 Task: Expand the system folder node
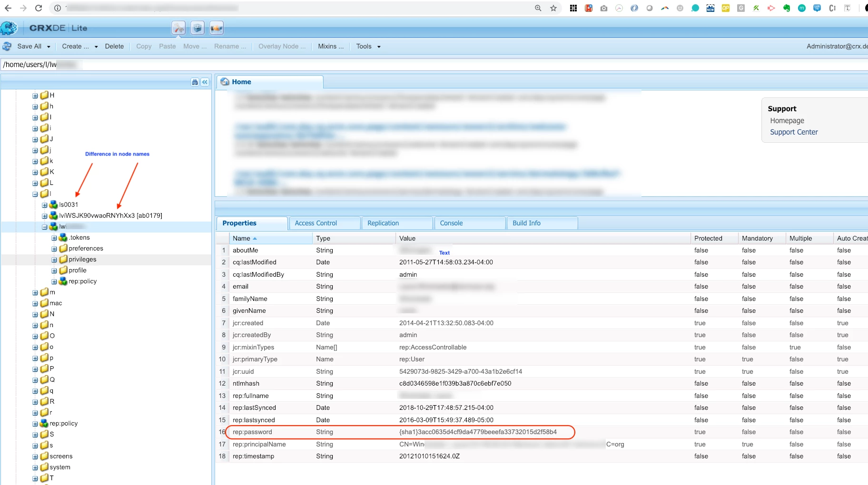[x=35, y=467]
